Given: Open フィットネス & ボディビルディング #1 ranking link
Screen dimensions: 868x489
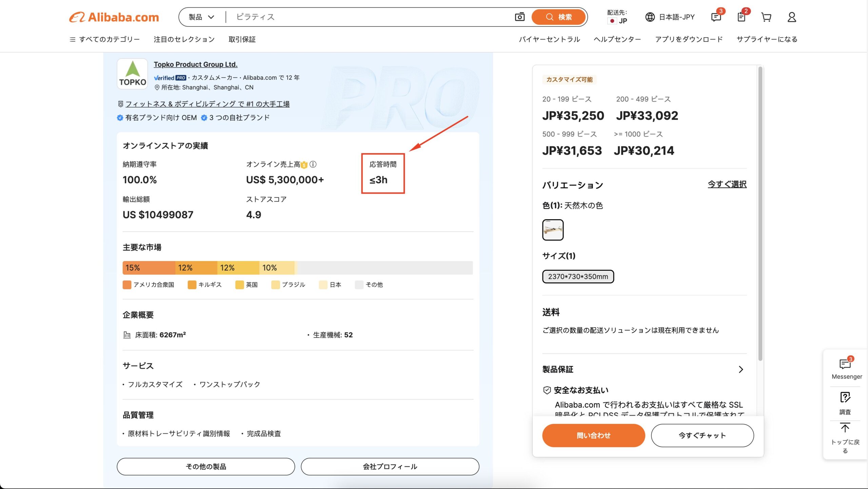Looking at the screenshot, I should (208, 104).
